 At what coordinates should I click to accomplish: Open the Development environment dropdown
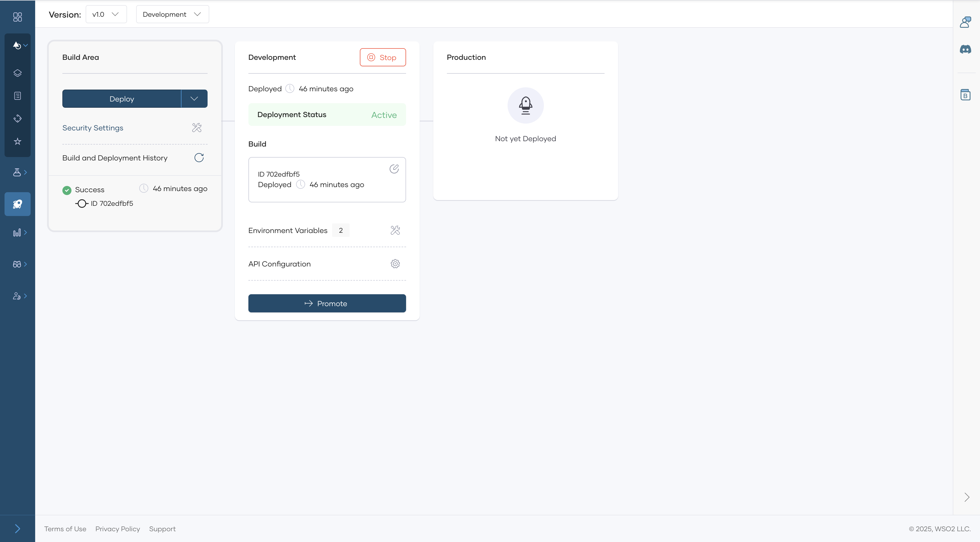(x=172, y=14)
